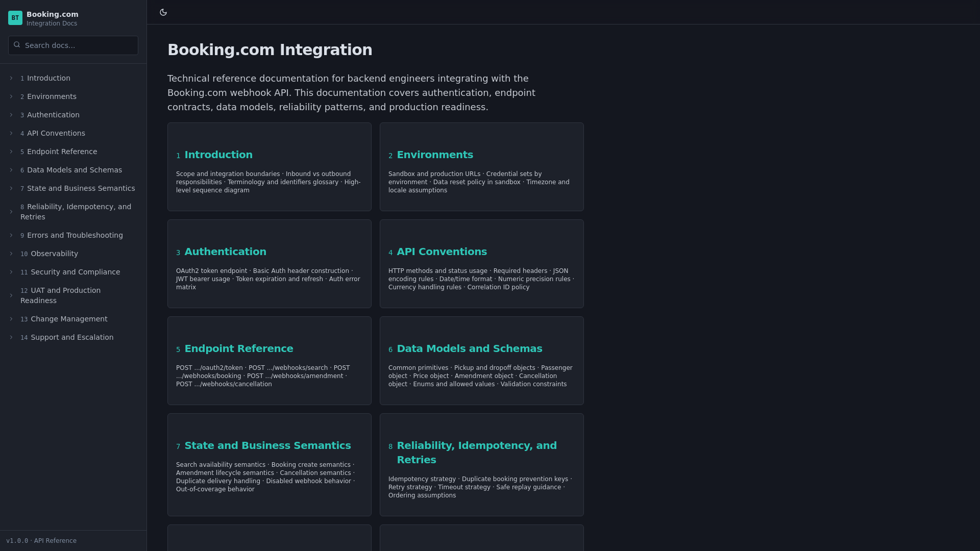Open Reliability, Idempotency, and Retries sidebar item
The height and width of the screenshot is (551, 980).
pos(76,212)
